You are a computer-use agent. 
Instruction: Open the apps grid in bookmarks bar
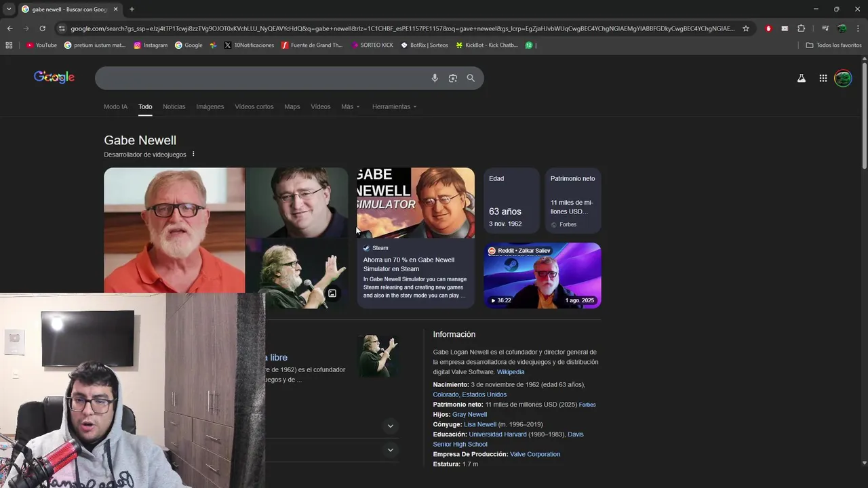[9, 45]
